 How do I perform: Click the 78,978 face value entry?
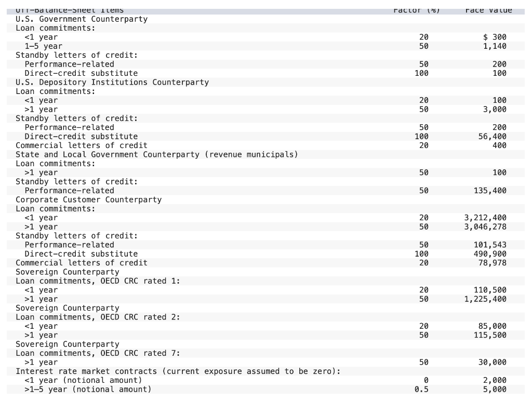[492, 263]
